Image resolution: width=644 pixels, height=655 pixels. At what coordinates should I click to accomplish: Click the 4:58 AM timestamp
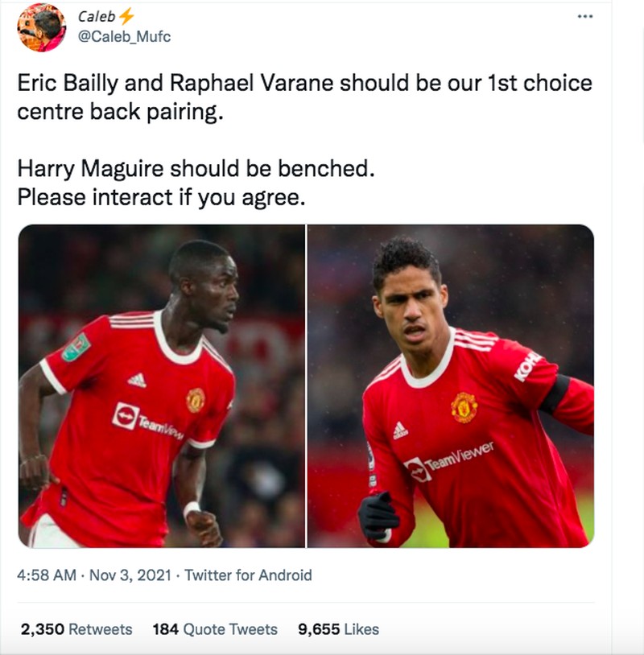click(47, 575)
